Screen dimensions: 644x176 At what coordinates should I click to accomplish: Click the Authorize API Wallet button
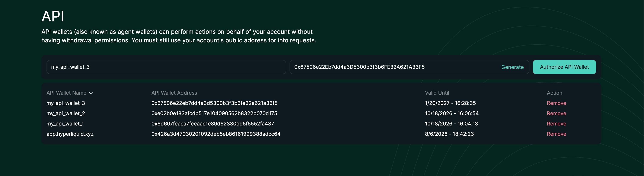(564, 67)
